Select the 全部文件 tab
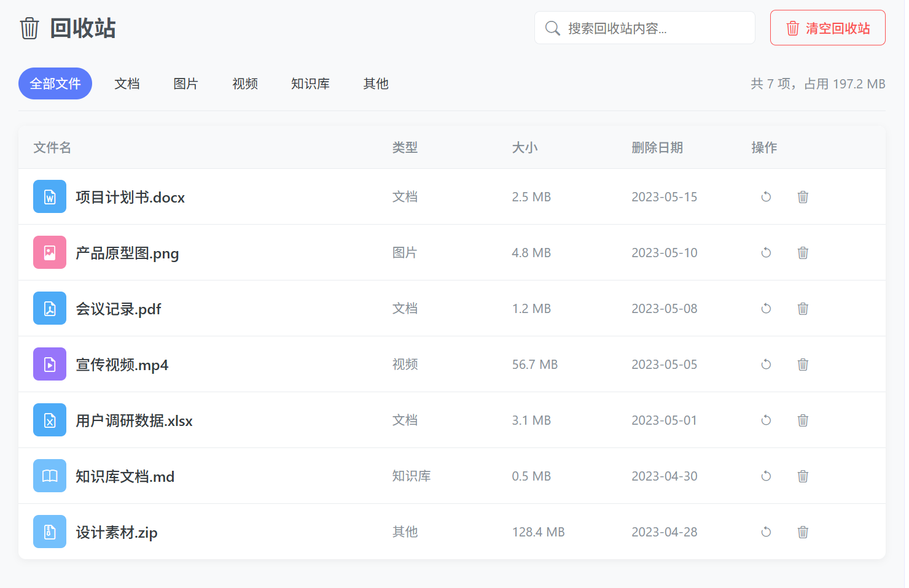 55,83
